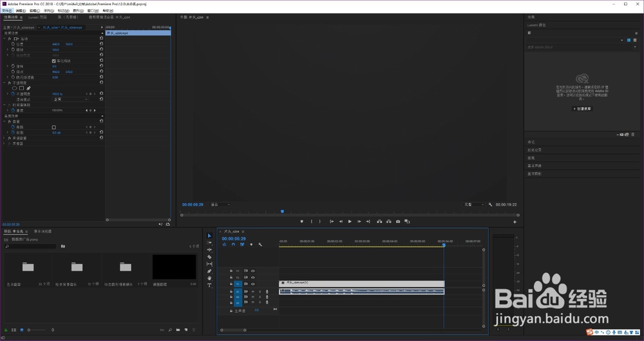Add marker in timeline header

tap(251, 244)
